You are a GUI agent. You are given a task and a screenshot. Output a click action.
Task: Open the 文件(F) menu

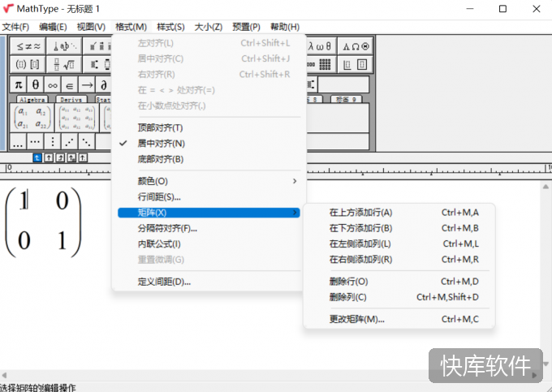click(15, 27)
